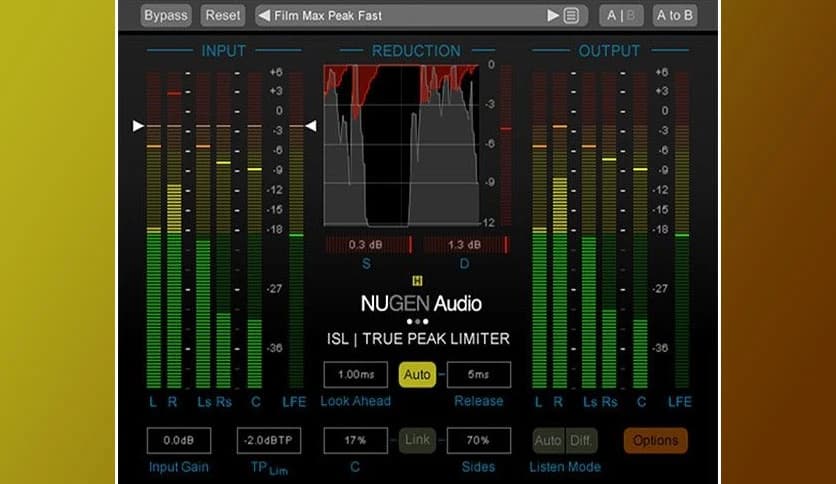Click the input LFE channel meter

tap(296, 230)
